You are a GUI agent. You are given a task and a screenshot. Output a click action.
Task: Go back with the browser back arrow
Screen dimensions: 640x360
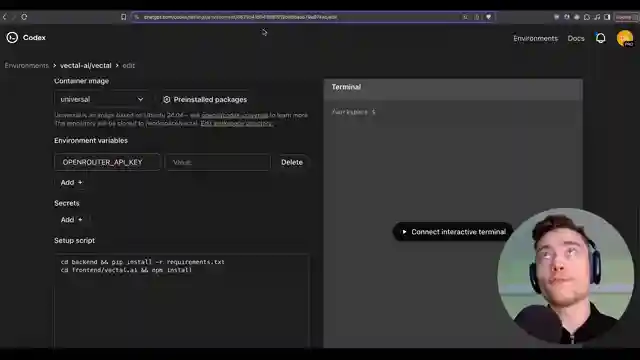point(5,17)
